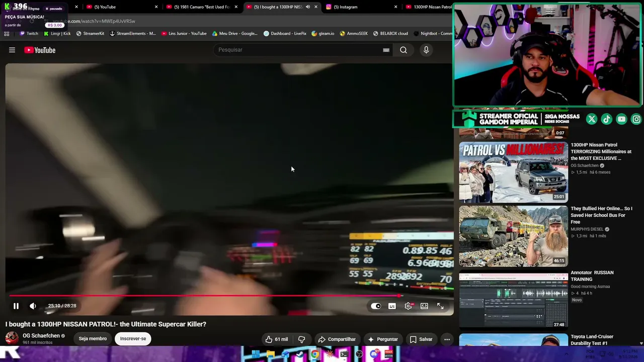Open the 'Lins Junior - YouTube' bookmark

pyautogui.click(x=184, y=34)
